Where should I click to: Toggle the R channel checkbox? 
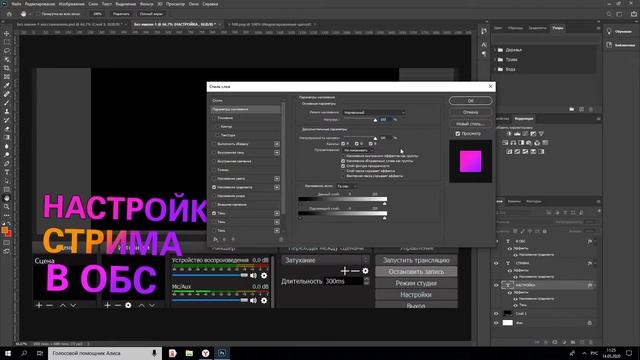pos(343,144)
